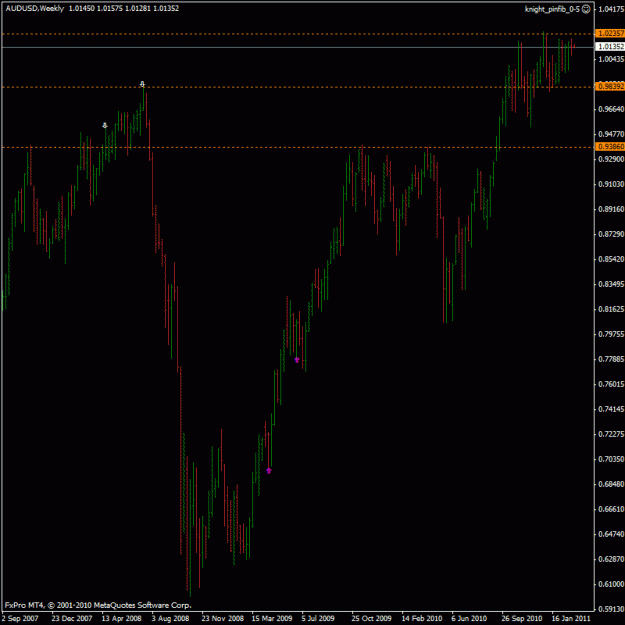
Task: Click the 0.87290 price scale value
Action: click(611, 234)
